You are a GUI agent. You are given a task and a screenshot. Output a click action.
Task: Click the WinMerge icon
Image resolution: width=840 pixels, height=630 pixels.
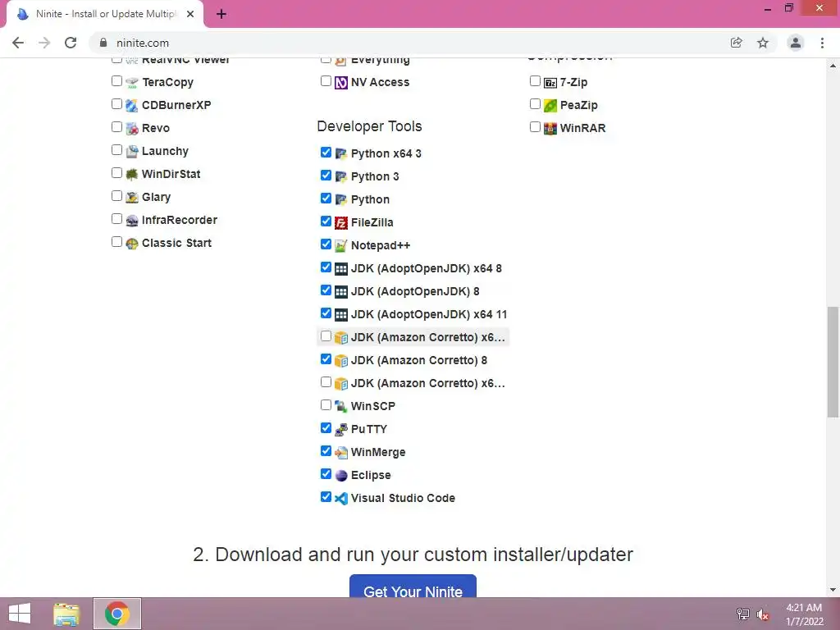click(341, 453)
